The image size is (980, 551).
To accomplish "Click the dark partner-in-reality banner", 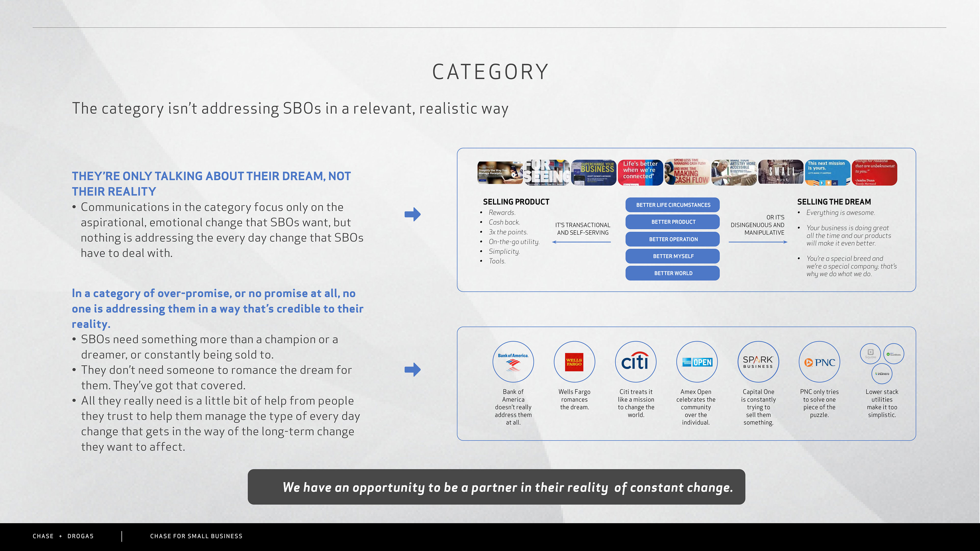I will point(496,487).
